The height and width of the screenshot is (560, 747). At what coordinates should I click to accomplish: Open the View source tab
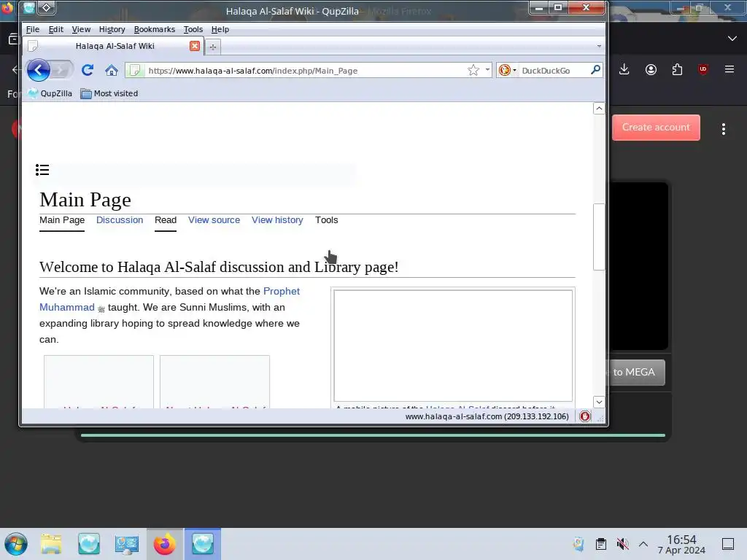[x=214, y=220]
